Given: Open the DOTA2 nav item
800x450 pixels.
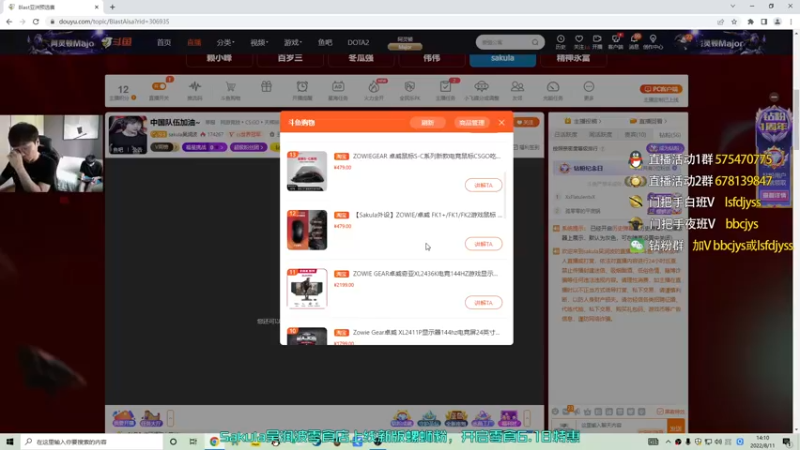Looking at the screenshot, I should [358, 42].
